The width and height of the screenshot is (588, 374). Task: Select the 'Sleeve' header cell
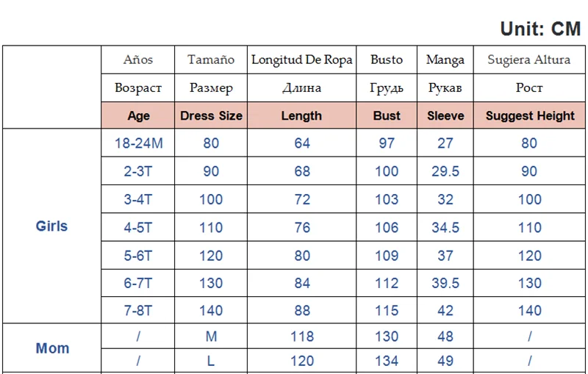click(x=445, y=115)
